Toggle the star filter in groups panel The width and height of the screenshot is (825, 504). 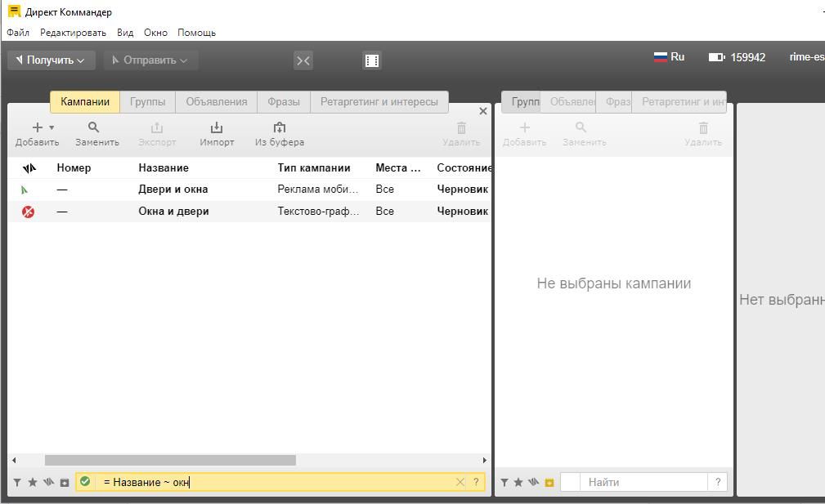coord(518,483)
